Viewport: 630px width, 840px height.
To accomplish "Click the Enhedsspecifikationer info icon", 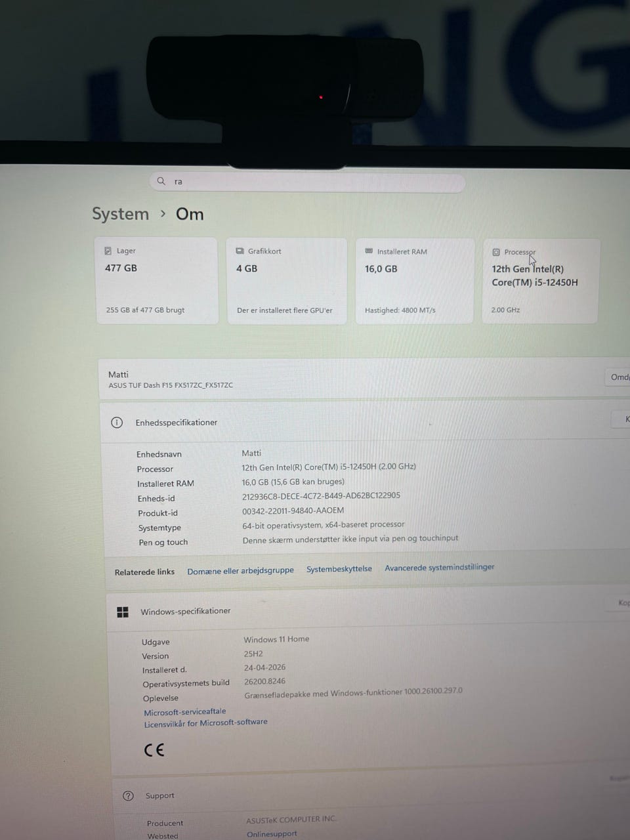I will click(x=117, y=423).
